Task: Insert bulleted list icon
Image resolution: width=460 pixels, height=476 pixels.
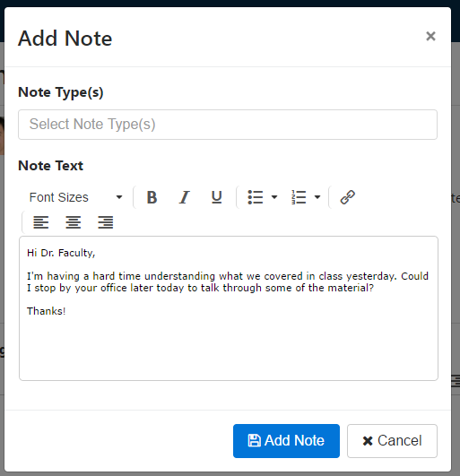Action: coord(256,197)
